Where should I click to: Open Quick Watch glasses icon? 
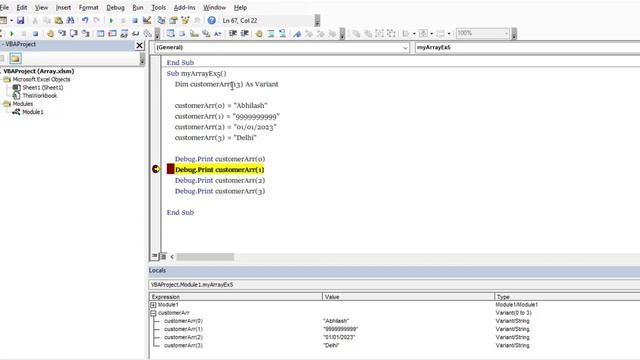click(136, 33)
